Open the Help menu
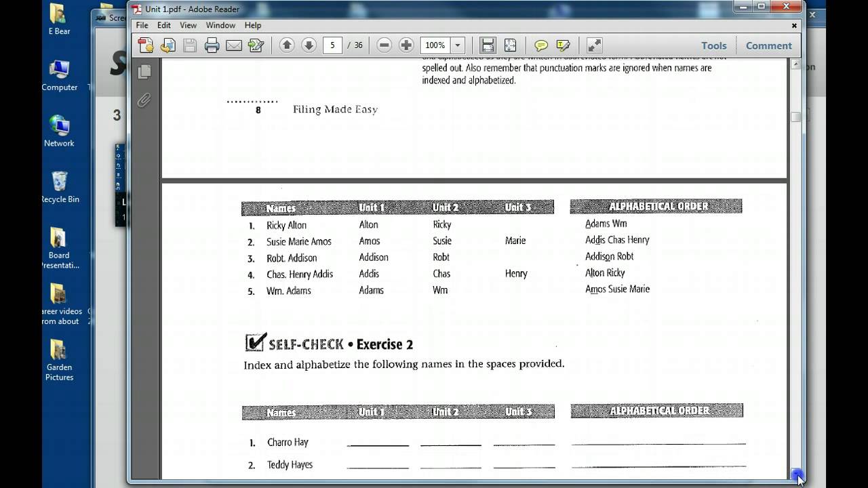This screenshot has height=488, width=868. point(253,25)
